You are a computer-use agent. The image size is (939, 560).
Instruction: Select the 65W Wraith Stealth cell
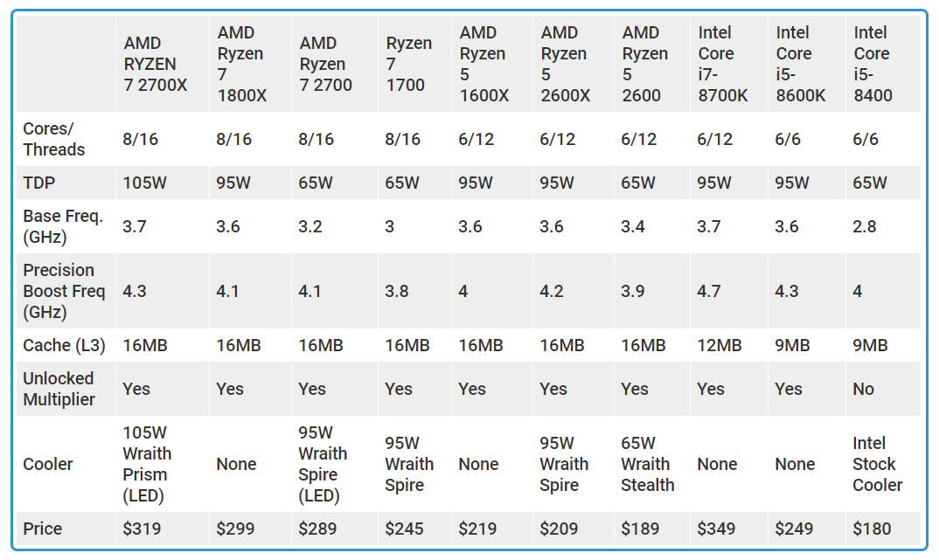point(647,464)
